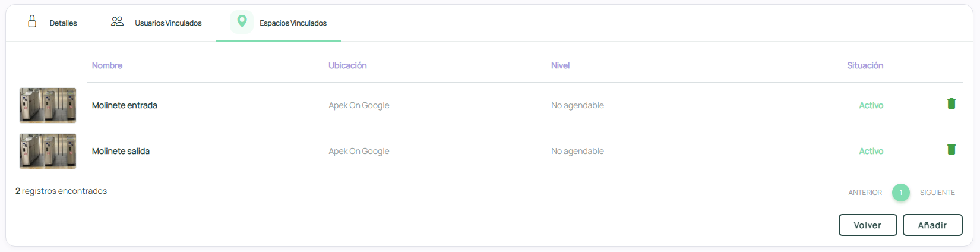
Task: Select the Espacios Vinculados tab
Action: pyautogui.click(x=293, y=23)
